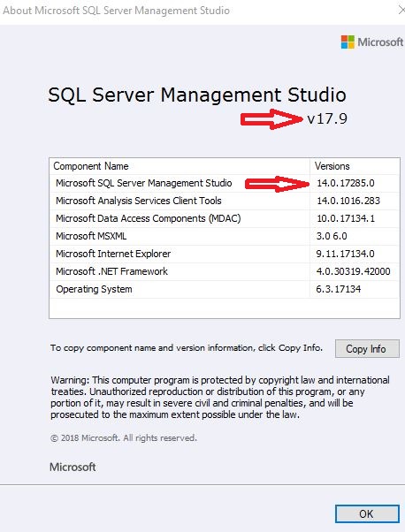
Task: Select the Microsoft Data Access Components row
Action: coord(225,218)
